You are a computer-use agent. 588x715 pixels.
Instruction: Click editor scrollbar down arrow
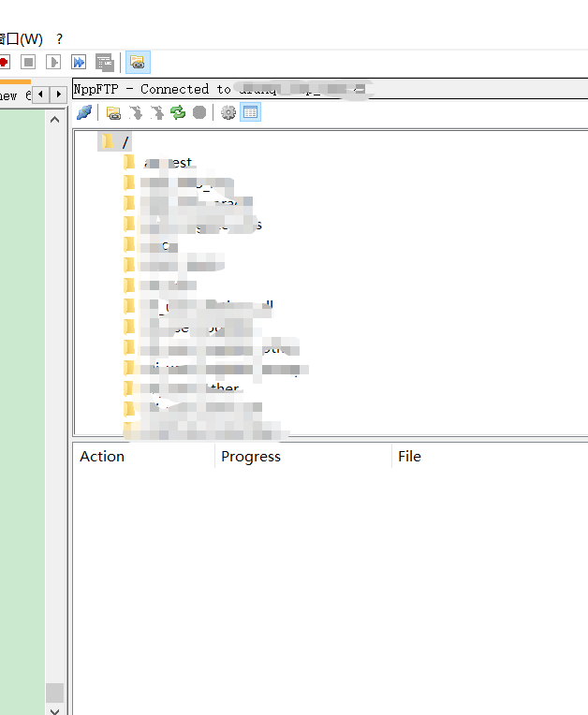click(54, 710)
